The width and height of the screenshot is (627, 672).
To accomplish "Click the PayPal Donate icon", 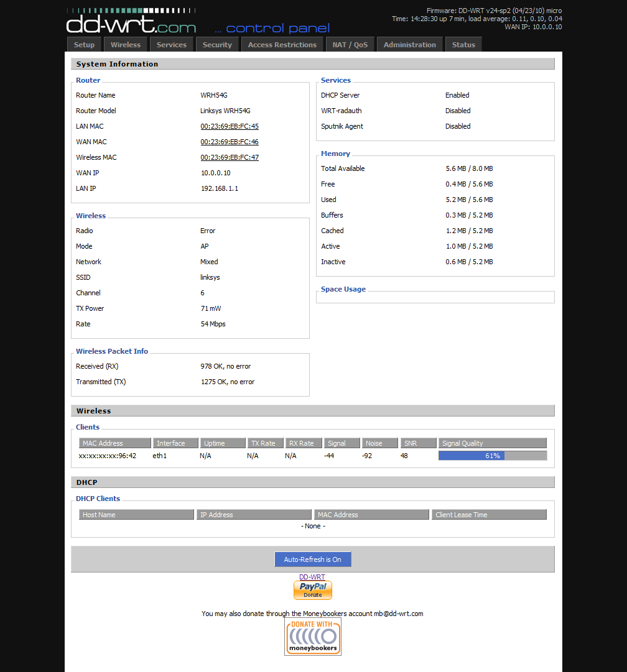I will pos(312,590).
